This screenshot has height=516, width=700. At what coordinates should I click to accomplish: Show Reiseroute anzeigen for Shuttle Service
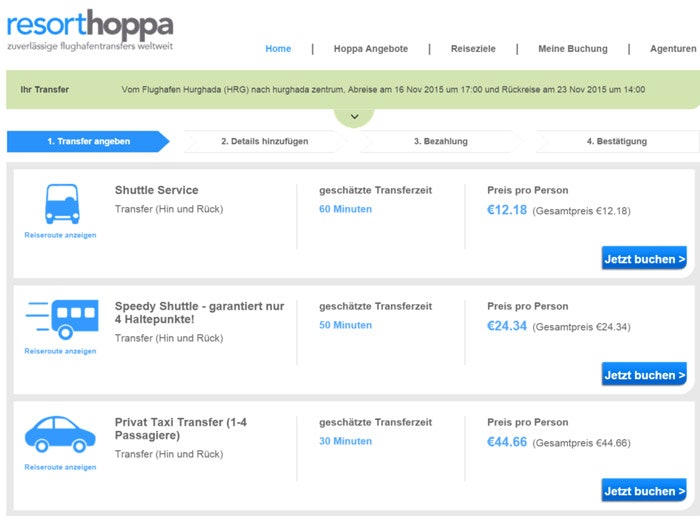[60, 235]
